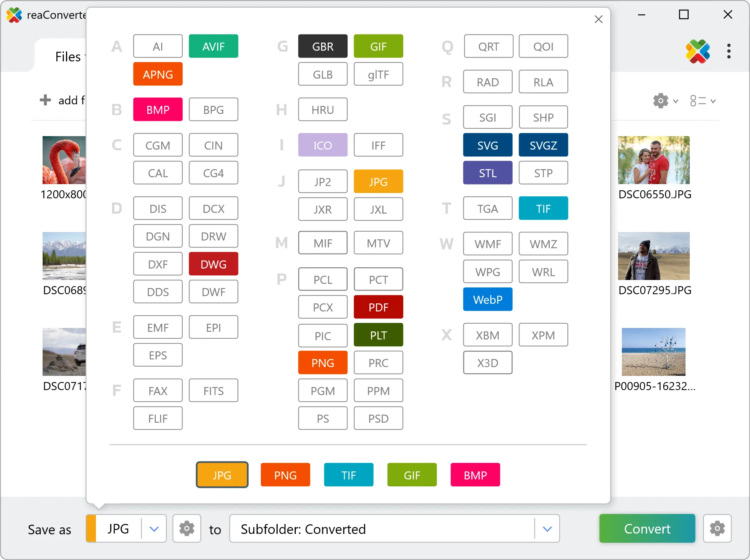Pick BMP in the B section
Screen dimensions: 750x560
coord(158,110)
